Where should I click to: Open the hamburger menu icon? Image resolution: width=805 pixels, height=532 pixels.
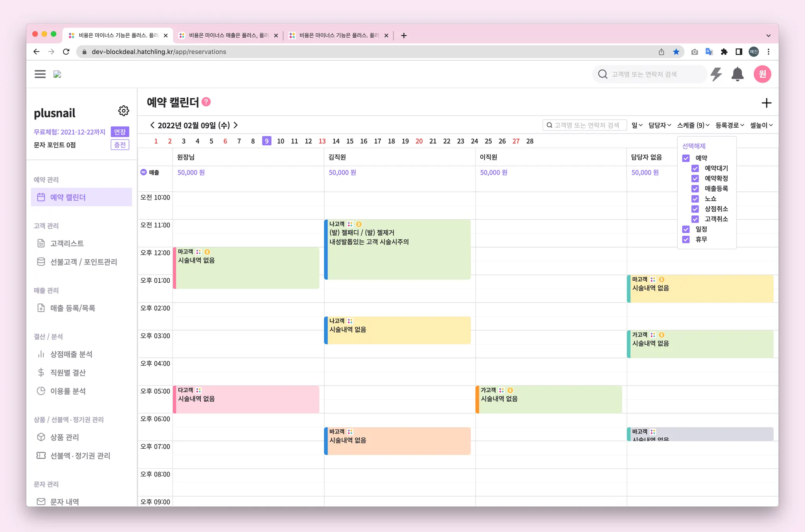40,74
